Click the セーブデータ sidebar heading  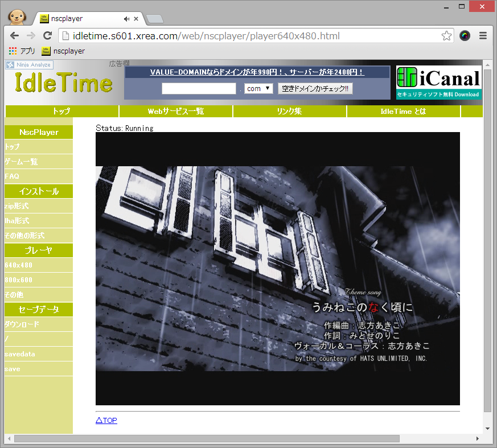point(39,309)
